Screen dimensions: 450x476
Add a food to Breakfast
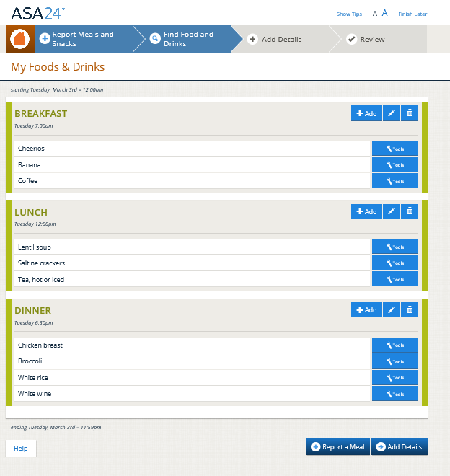pos(366,113)
